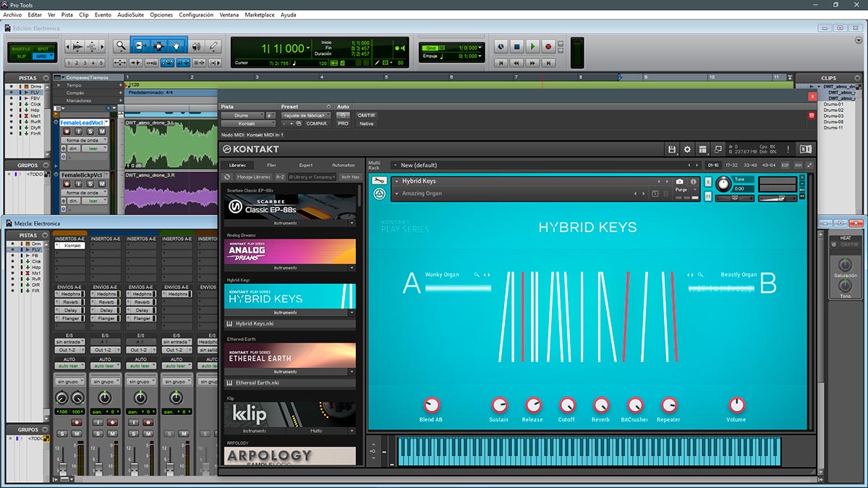Image resolution: width=868 pixels, height=488 pixels.
Task: Open the Kontakt insert selector dropdown
Action: [x=249, y=124]
